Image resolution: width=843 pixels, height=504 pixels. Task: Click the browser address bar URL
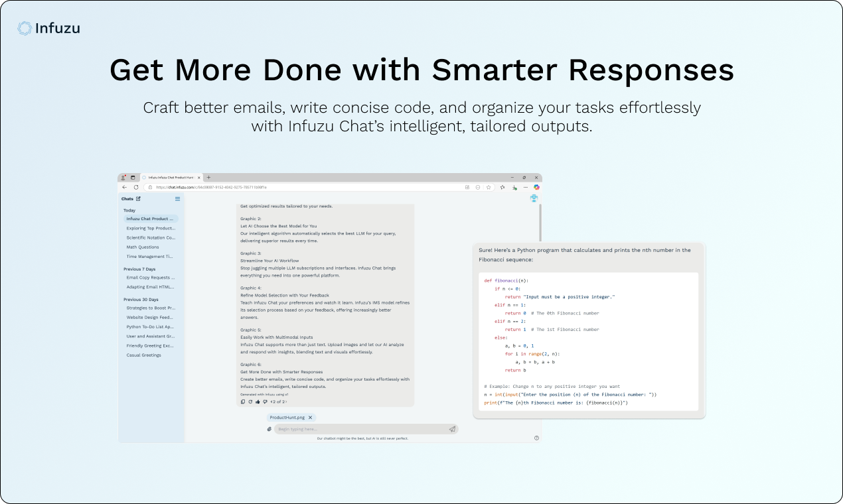(x=211, y=187)
